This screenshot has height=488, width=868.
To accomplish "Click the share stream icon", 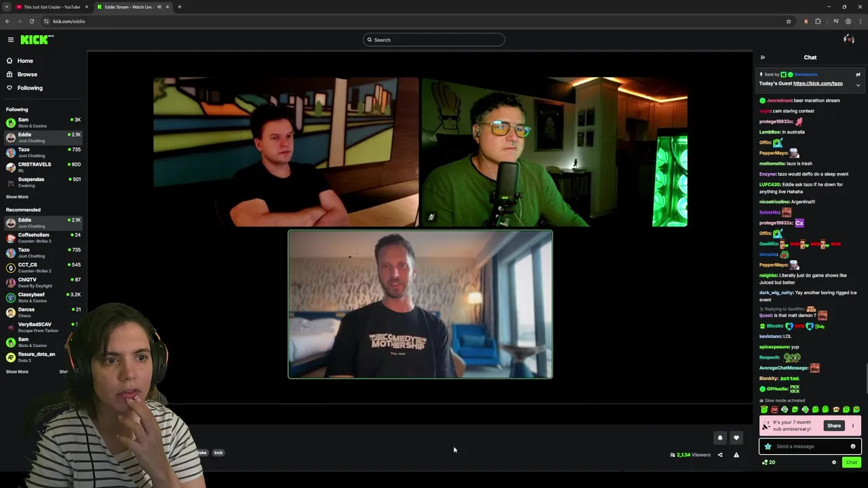I will click(720, 455).
